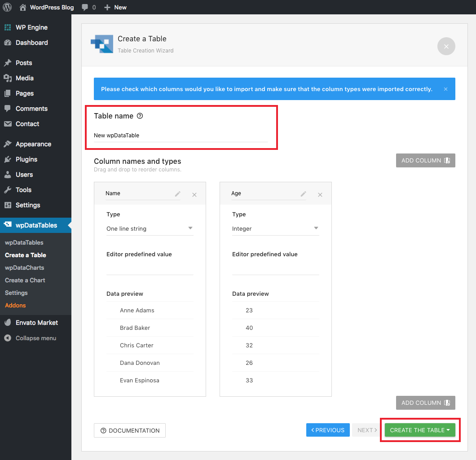Remove the Name column with X
476x460 pixels.
(194, 195)
